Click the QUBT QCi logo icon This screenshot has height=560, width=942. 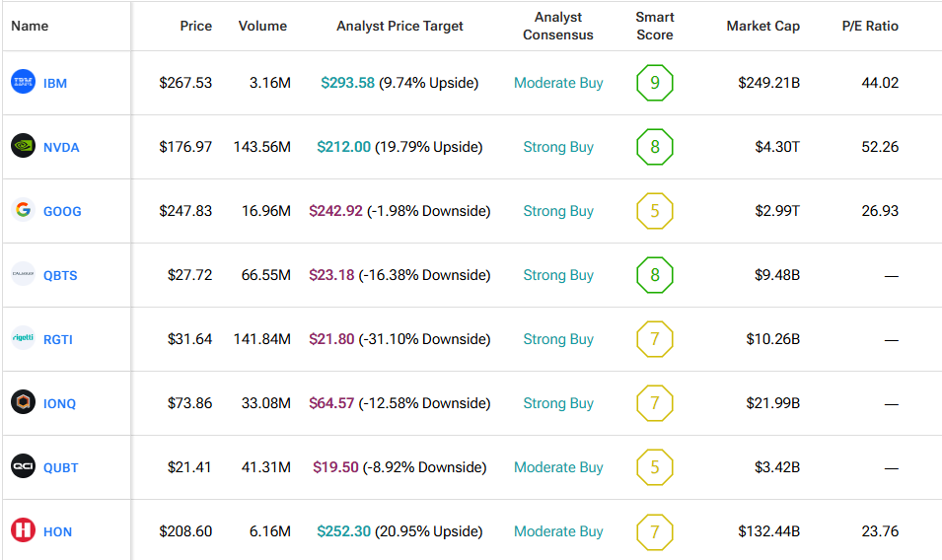click(23, 466)
